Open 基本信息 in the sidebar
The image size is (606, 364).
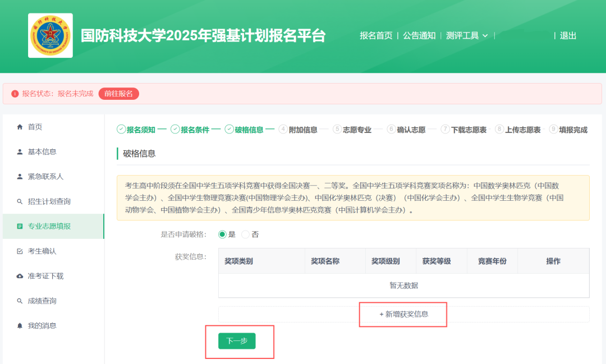[53, 152]
